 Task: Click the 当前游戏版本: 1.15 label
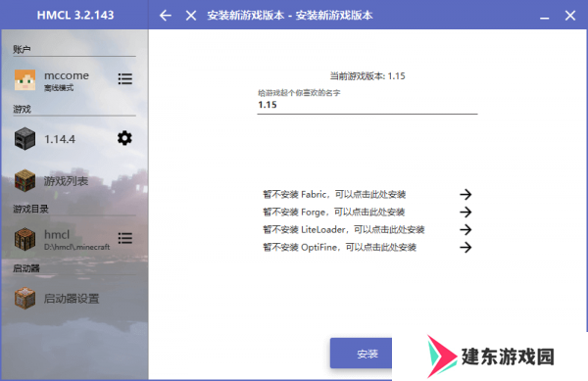click(367, 76)
